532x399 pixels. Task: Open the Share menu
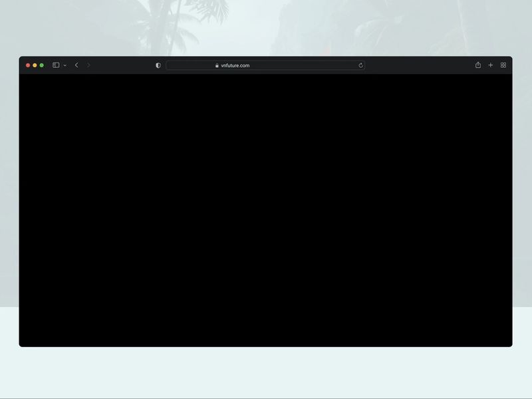(x=478, y=65)
